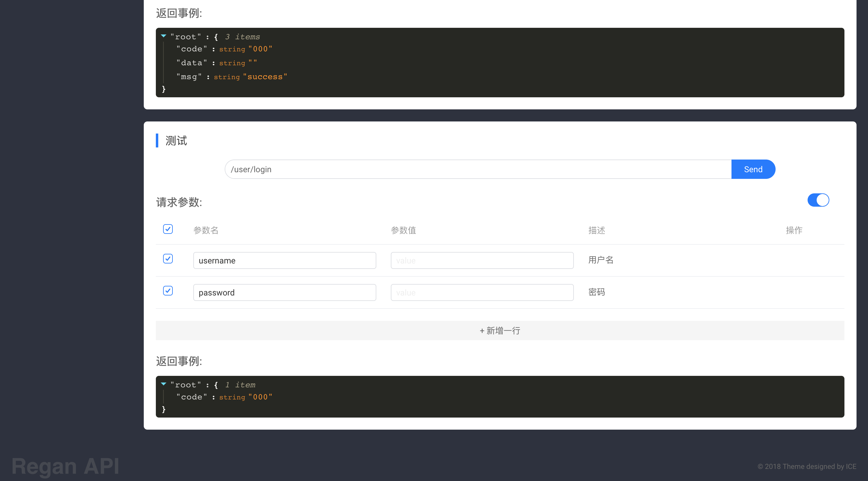Edit the username parameter name field

point(285,260)
